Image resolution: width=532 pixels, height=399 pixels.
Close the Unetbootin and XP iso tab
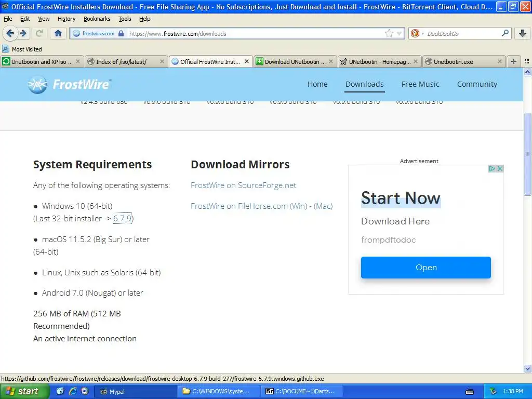coord(78,61)
